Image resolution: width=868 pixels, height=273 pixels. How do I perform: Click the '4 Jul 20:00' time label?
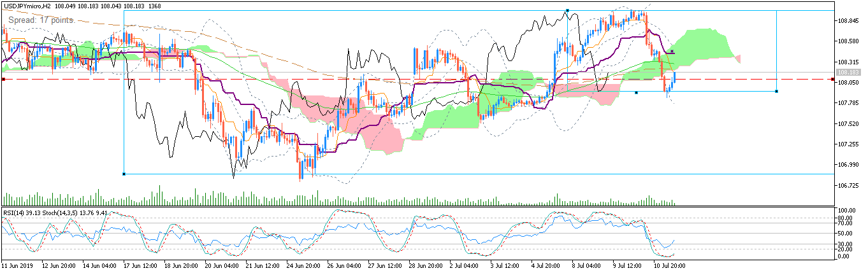(545, 265)
